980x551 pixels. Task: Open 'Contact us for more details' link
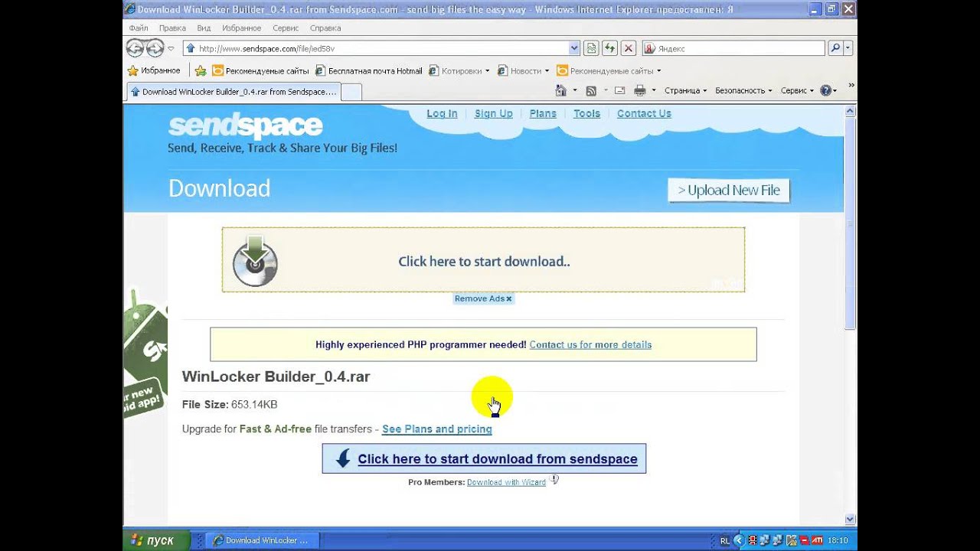[590, 344]
